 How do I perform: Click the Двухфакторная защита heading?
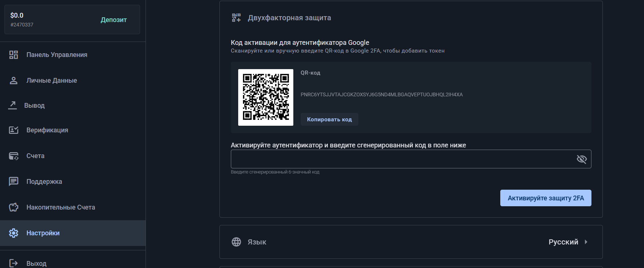289,18
